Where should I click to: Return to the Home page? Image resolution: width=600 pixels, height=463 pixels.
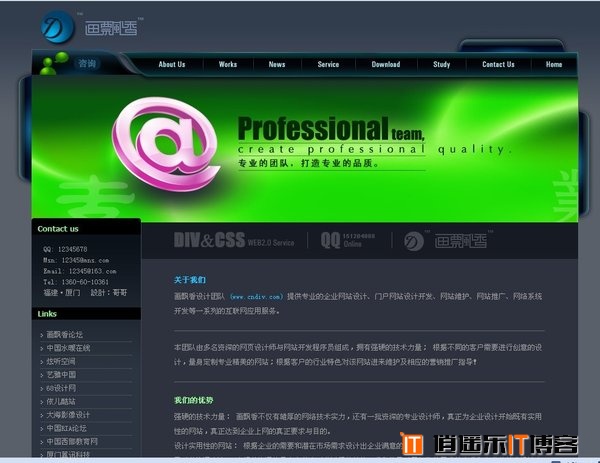pos(554,64)
